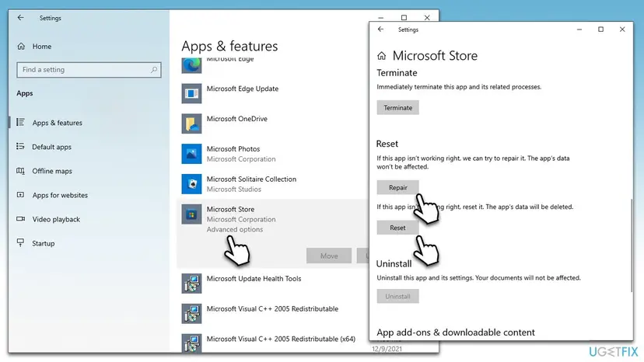Select the Microsoft Solitaire Collection icon

point(191,184)
